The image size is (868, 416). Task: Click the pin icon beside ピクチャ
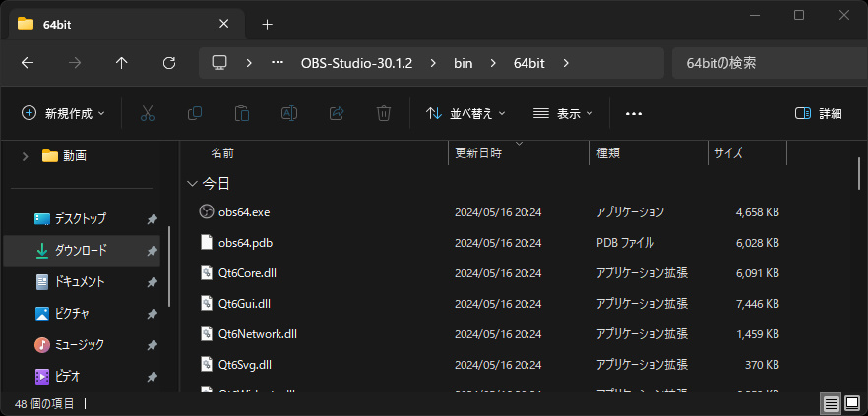click(x=152, y=314)
